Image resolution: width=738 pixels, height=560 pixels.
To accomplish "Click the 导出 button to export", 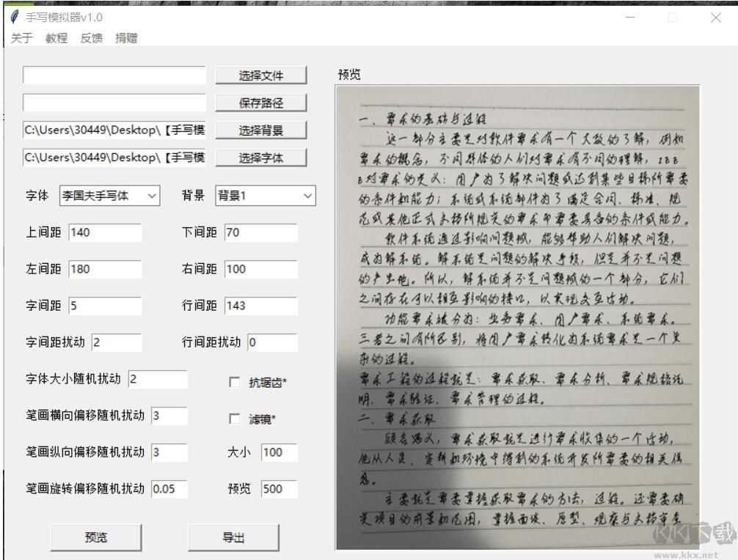I will [x=233, y=537].
